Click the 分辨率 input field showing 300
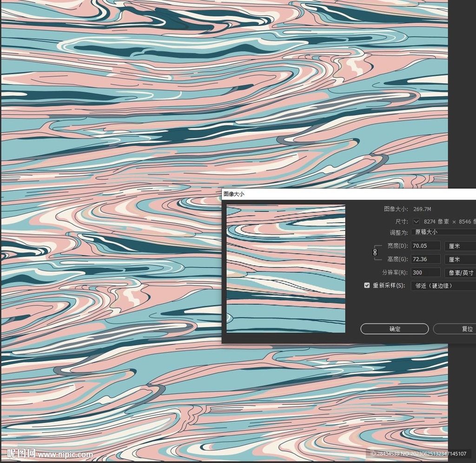 [x=426, y=272]
